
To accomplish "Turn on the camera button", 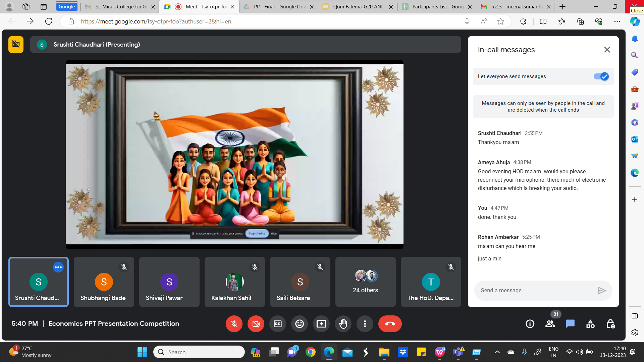I will (x=256, y=324).
